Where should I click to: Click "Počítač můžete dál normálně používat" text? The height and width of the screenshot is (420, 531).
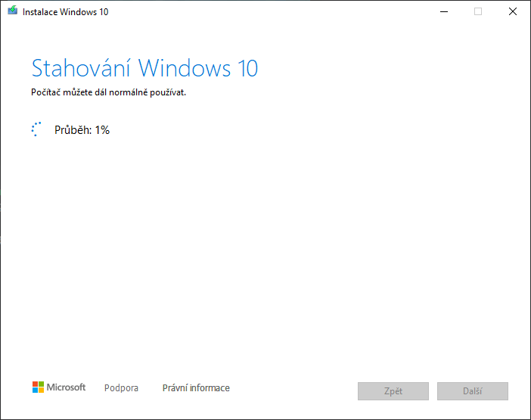point(108,92)
